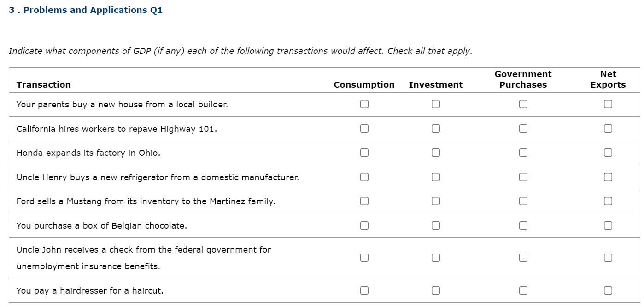The width and height of the screenshot is (644, 307).
Task: Click the Problems and Applications Q1 heading
Action: click(x=86, y=10)
